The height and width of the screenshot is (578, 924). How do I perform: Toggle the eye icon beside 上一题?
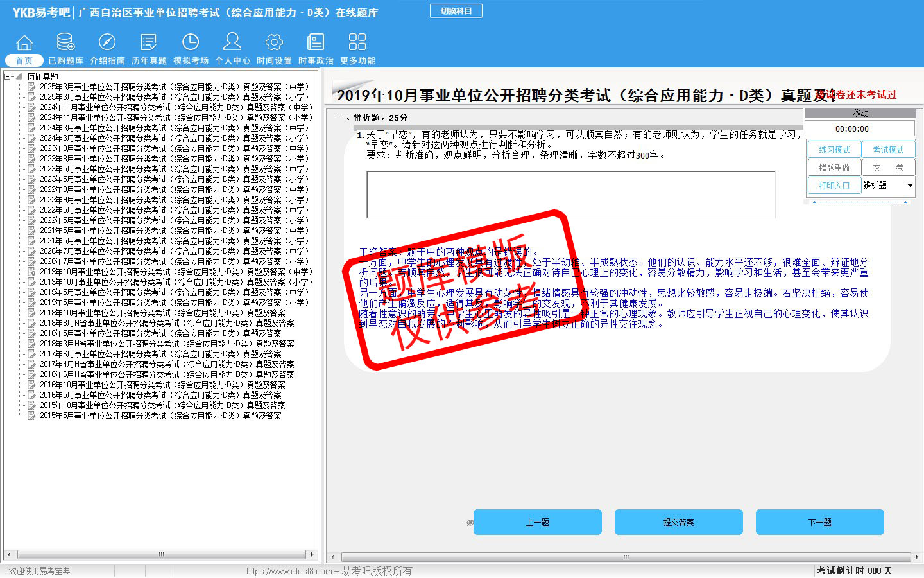click(x=470, y=523)
